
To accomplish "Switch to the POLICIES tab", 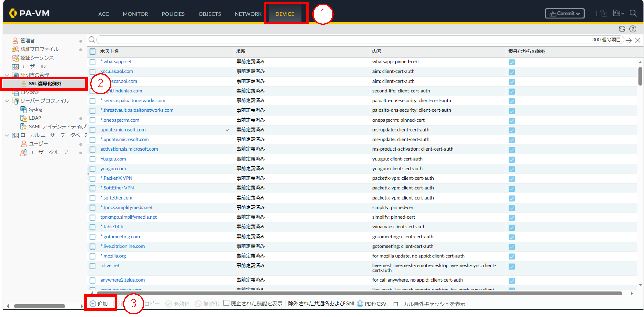I will point(173,14).
